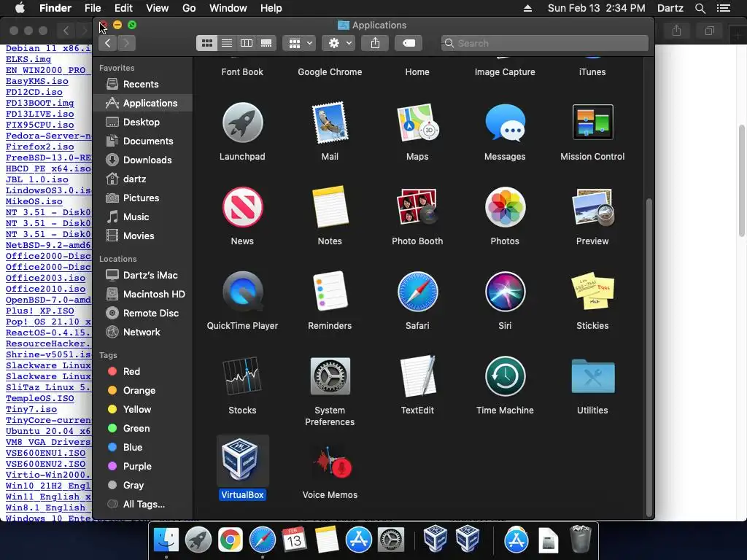The height and width of the screenshot is (560, 747).
Task: Open the Edit menu in menu bar
Action: pyautogui.click(x=123, y=8)
